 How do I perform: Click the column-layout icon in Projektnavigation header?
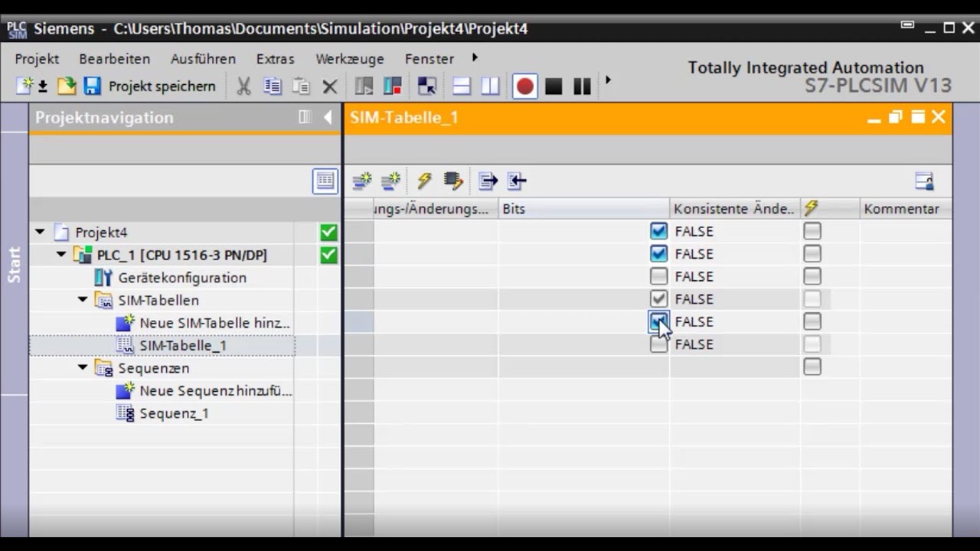pyautogui.click(x=305, y=117)
